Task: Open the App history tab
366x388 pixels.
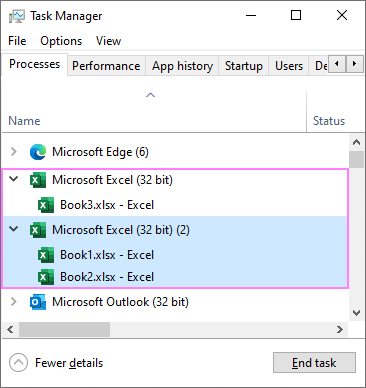Action: coord(182,66)
